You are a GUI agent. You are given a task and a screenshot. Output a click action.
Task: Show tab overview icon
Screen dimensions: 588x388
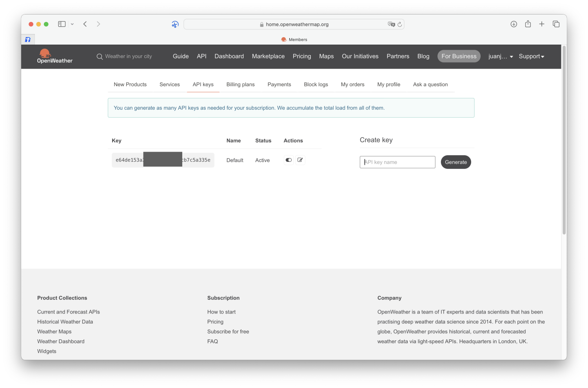click(x=556, y=24)
